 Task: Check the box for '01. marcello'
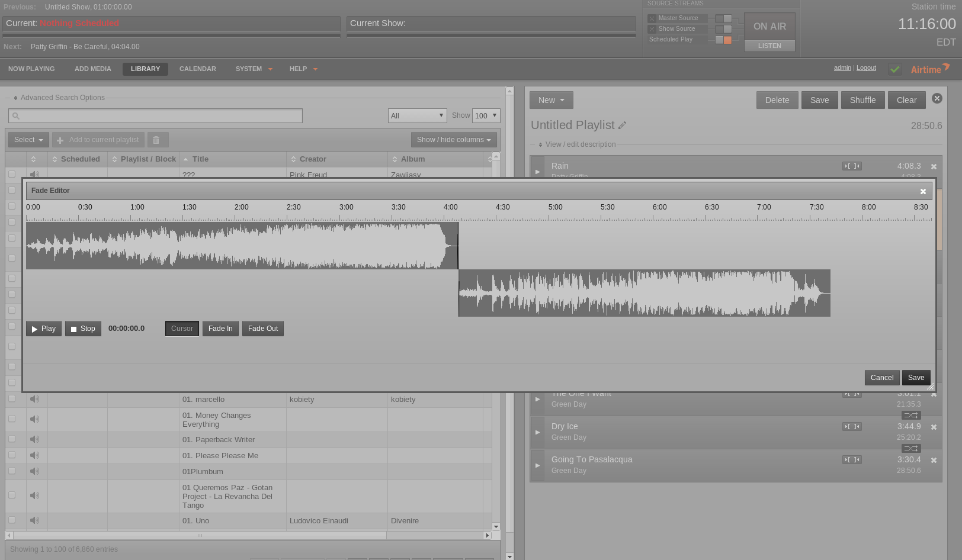[12, 398]
